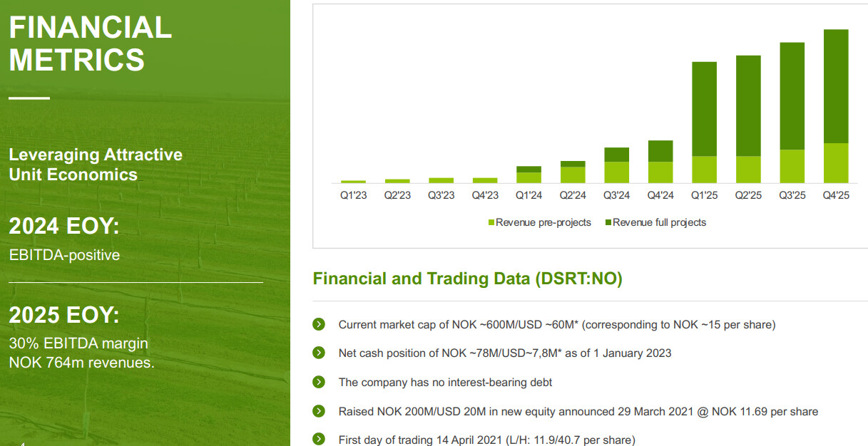Click the Q2'23 axis label

397,195
